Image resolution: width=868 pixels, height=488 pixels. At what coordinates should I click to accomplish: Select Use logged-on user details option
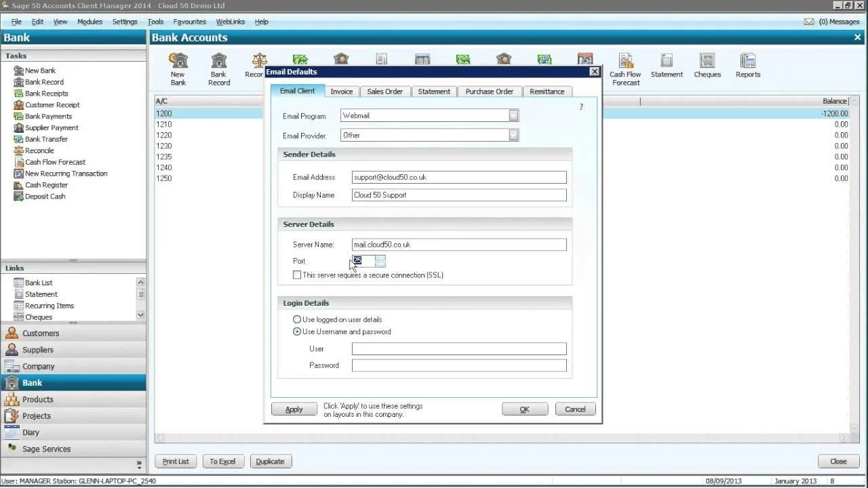pyautogui.click(x=297, y=319)
